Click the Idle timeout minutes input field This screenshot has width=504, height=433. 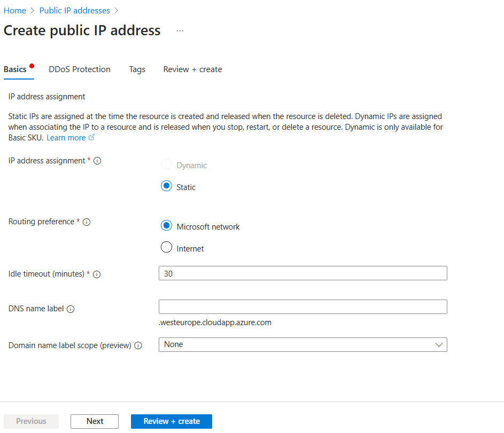(x=303, y=273)
